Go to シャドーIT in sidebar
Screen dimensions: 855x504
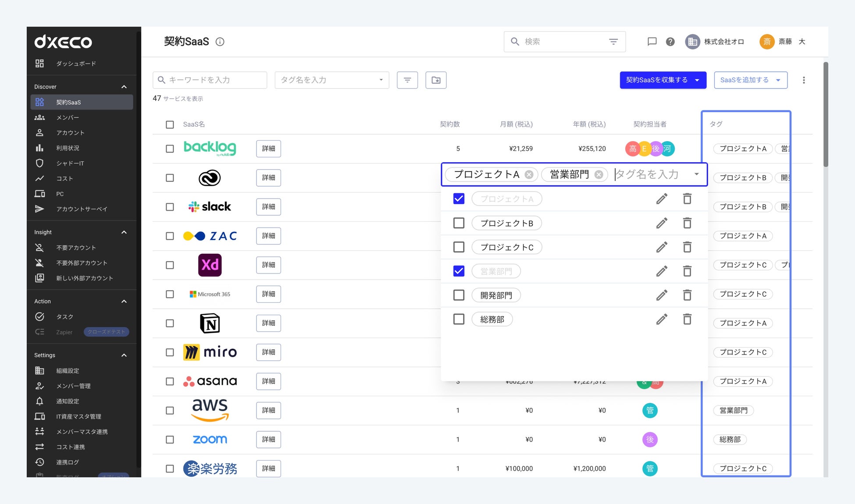point(70,163)
